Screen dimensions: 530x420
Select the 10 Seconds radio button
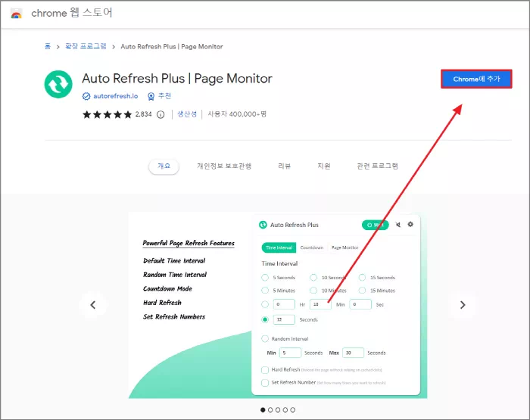(x=313, y=278)
